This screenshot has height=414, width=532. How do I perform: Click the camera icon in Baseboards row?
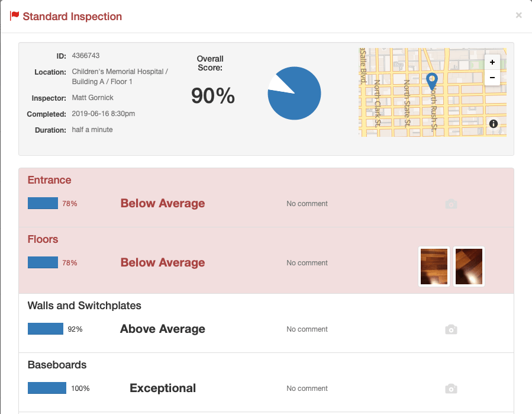tap(451, 389)
